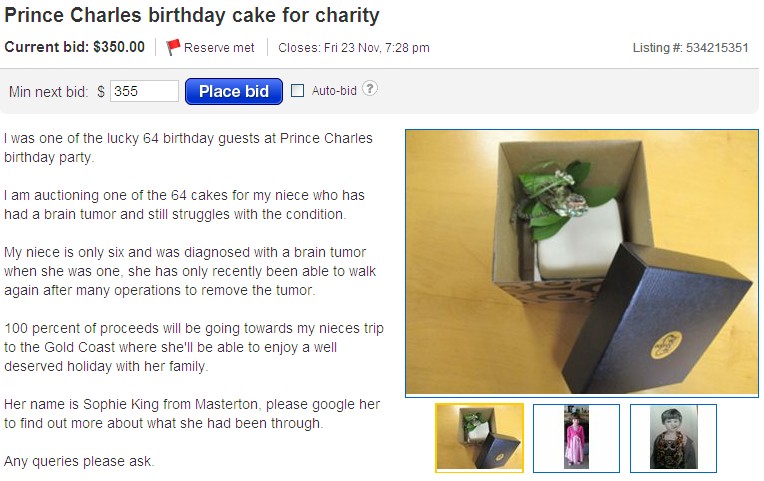View the girl in pink dress thumbnail
The image size is (764, 481).
(576, 437)
